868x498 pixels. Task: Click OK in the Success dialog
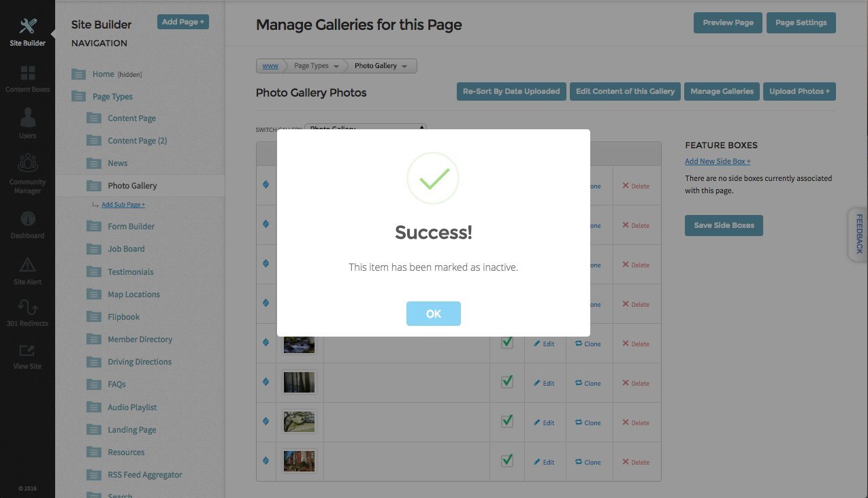[434, 314]
